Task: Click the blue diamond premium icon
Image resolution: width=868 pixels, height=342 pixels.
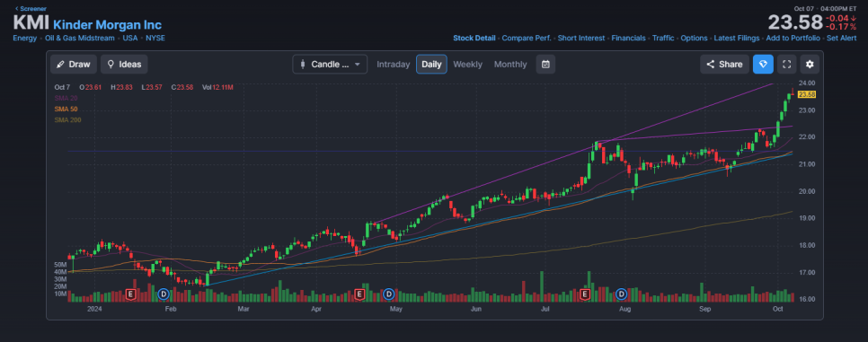Action: (x=763, y=65)
